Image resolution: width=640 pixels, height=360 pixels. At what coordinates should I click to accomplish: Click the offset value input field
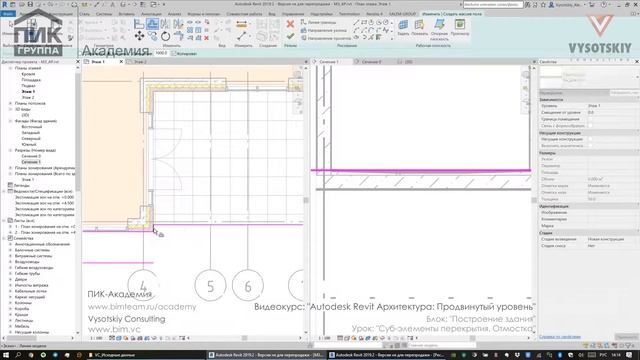[161, 53]
